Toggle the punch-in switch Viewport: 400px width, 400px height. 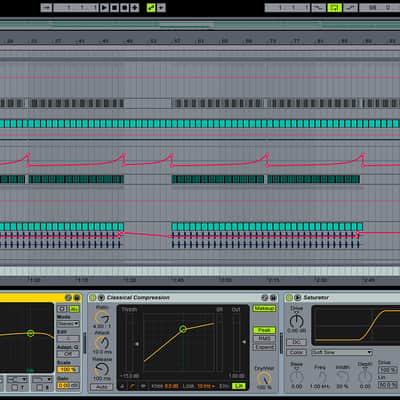(318, 7)
